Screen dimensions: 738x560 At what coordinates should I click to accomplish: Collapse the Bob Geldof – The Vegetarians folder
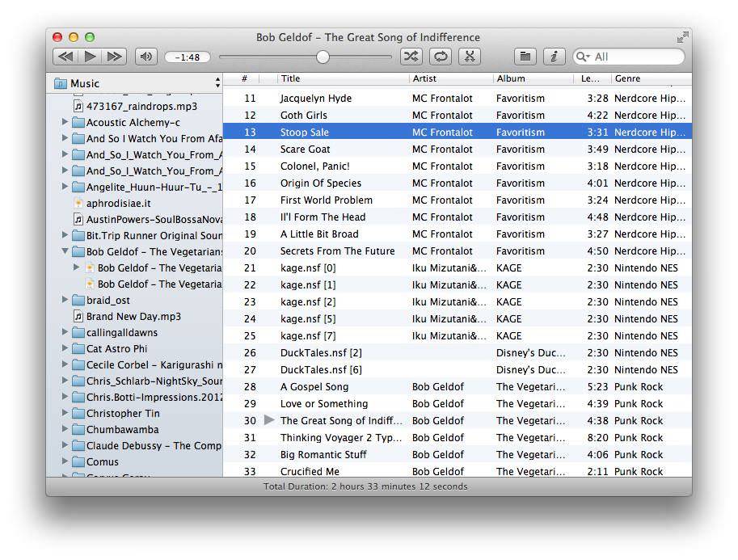coord(65,251)
